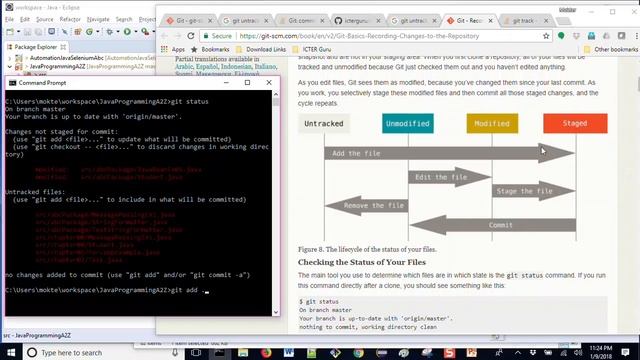Open the Eclipse Search menu
The image size is (640, 360).
[x=124, y=19]
